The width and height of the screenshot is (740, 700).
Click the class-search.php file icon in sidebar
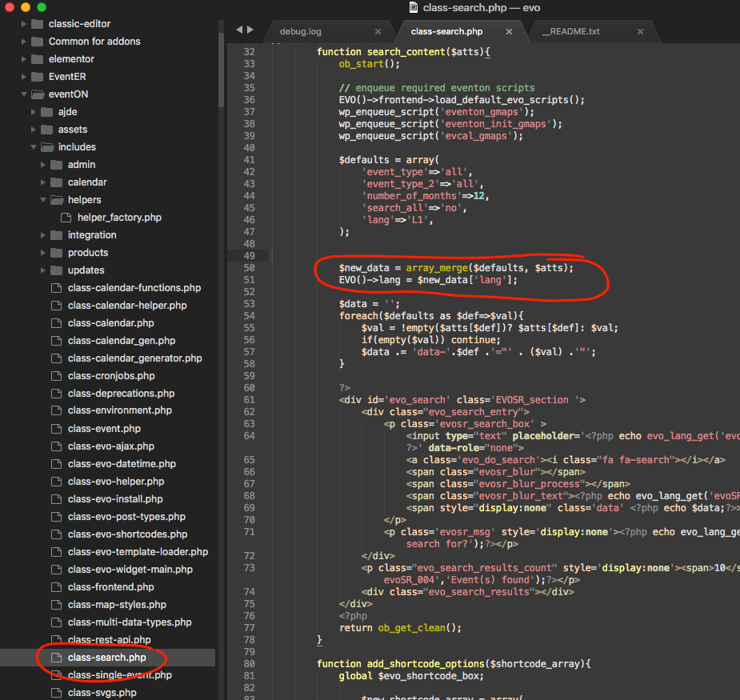tap(56, 658)
